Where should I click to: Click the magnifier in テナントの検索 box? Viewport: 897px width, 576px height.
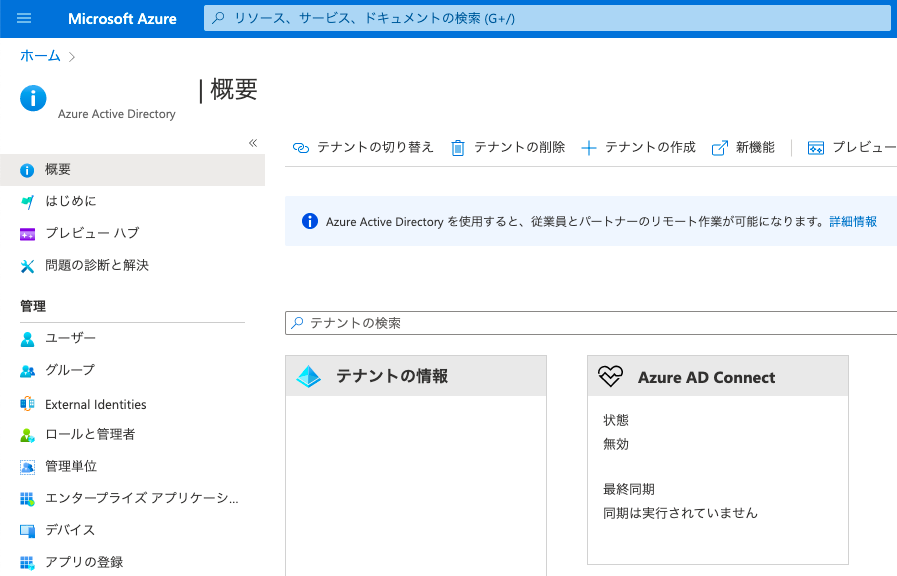tap(297, 323)
